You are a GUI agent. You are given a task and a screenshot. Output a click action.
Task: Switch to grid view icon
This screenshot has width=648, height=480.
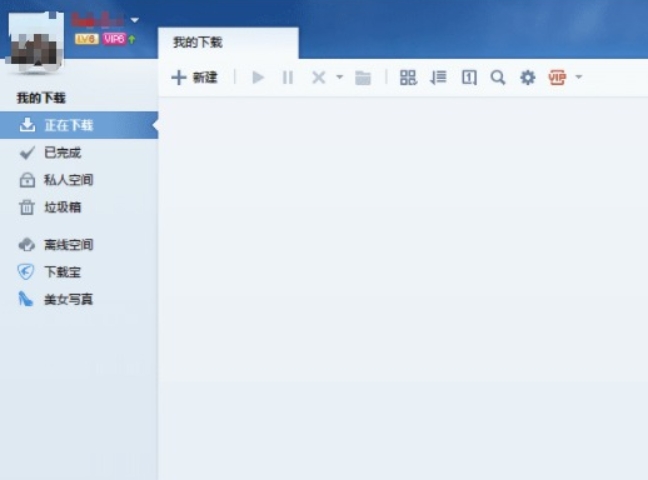408,77
